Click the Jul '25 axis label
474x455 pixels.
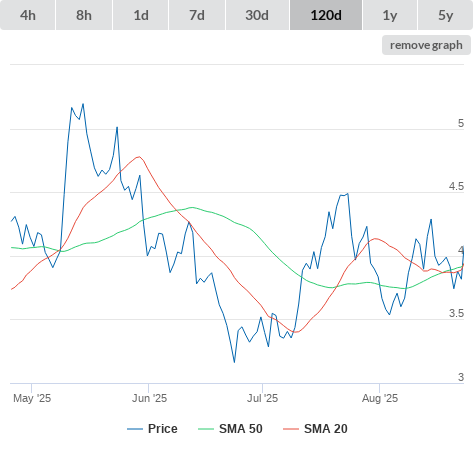click(262, 398)
